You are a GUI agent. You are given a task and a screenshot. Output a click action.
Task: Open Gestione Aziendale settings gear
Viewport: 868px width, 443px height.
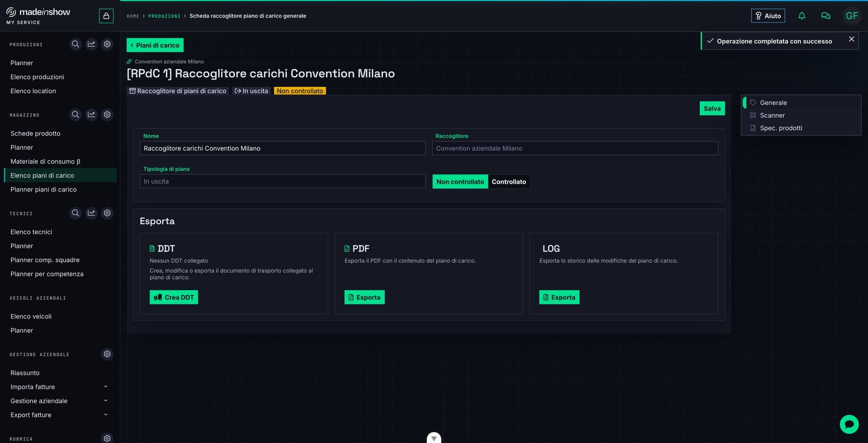(x=107, y=354)
